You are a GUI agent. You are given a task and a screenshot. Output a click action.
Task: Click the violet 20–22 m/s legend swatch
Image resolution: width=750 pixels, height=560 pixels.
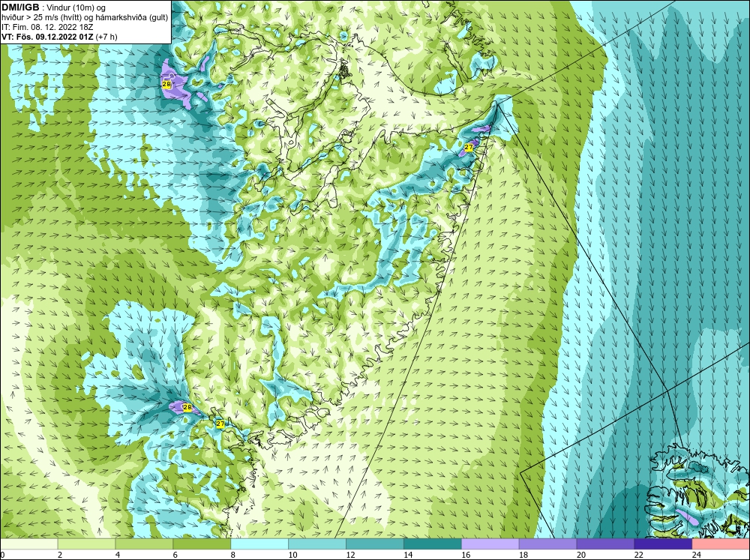click(605, 544)
